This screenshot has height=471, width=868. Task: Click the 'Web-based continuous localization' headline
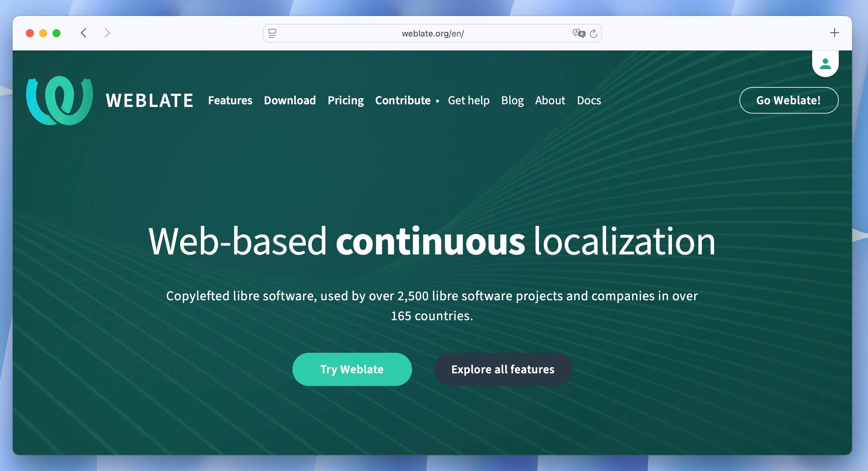click(432, 241)
